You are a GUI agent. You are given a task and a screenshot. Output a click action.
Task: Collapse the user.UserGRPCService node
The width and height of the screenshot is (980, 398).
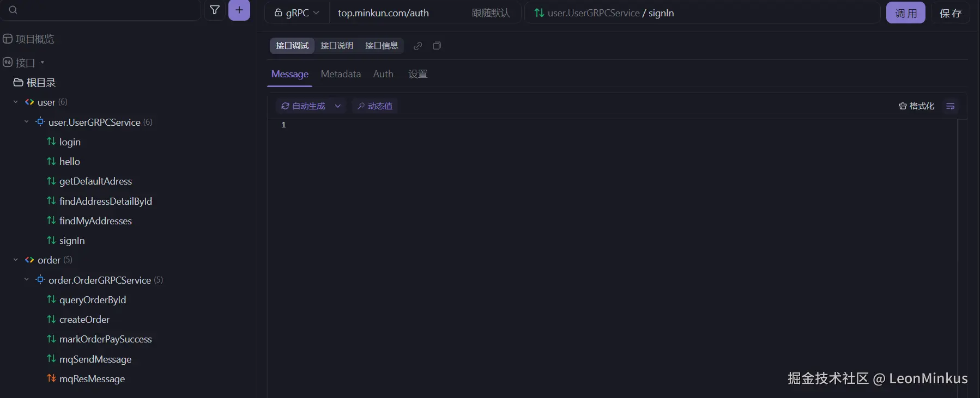(x=27, y=121)
